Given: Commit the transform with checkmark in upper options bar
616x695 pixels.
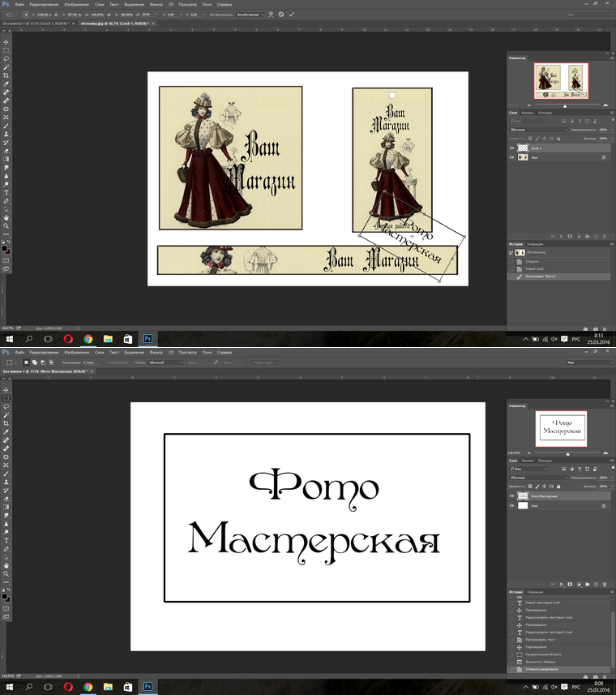Looking at the screenshot, I should pyautogui.click(x=292, y=15).
